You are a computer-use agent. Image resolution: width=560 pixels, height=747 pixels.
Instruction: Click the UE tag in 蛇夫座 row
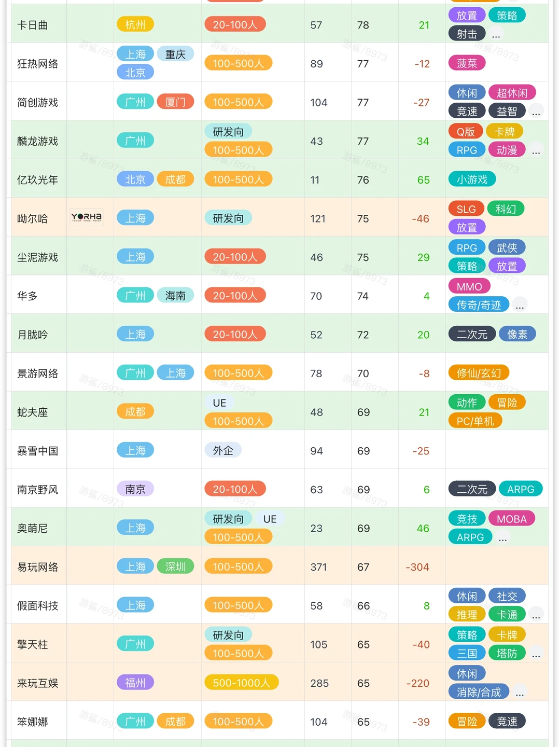[219, 403]
